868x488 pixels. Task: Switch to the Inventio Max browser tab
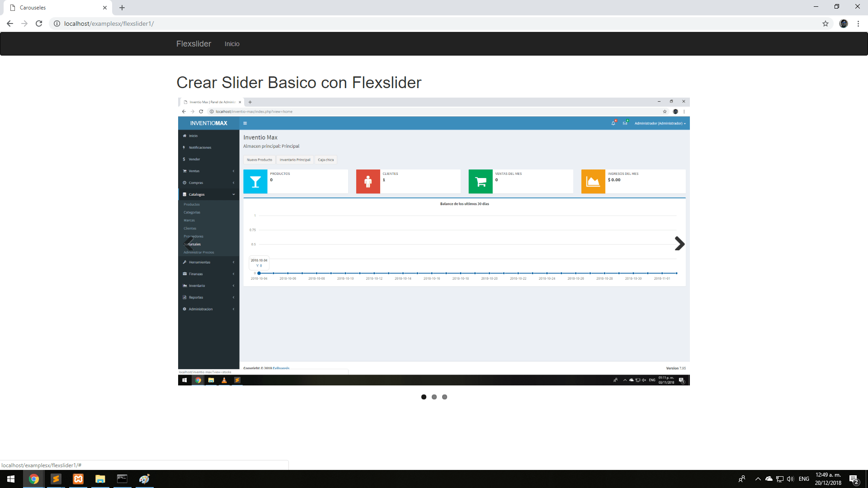tap(212, 102)
